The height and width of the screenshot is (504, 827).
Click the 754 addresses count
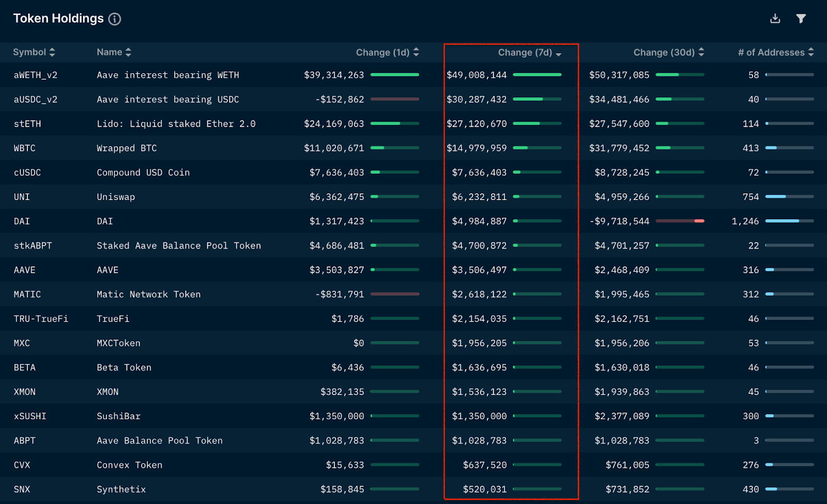[751, 197]
